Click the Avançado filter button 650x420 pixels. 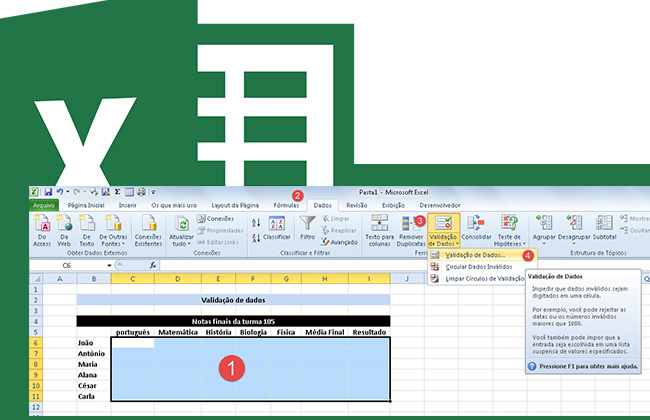339,242
